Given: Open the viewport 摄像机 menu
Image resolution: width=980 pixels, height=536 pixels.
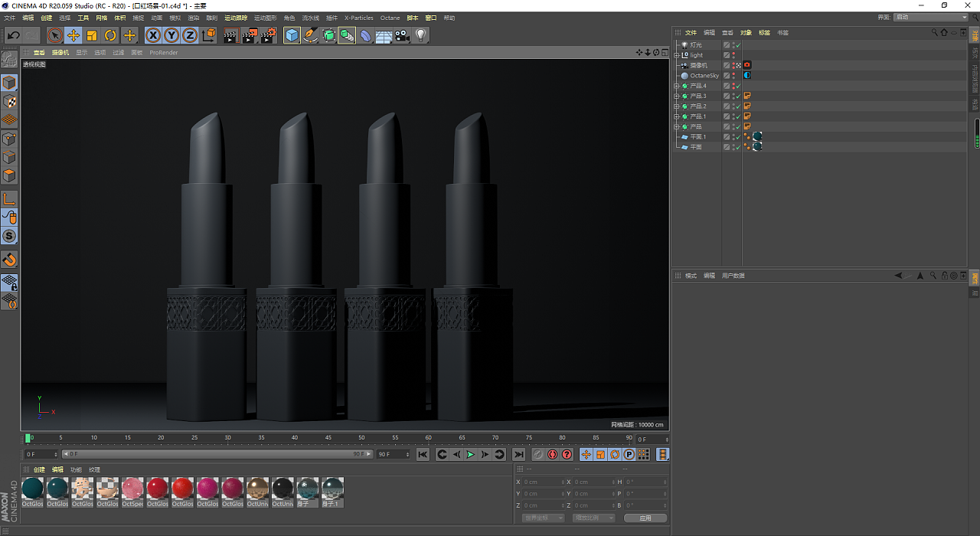Looking at the screenshot, I should pyautogui.click(x=60, y=53).
